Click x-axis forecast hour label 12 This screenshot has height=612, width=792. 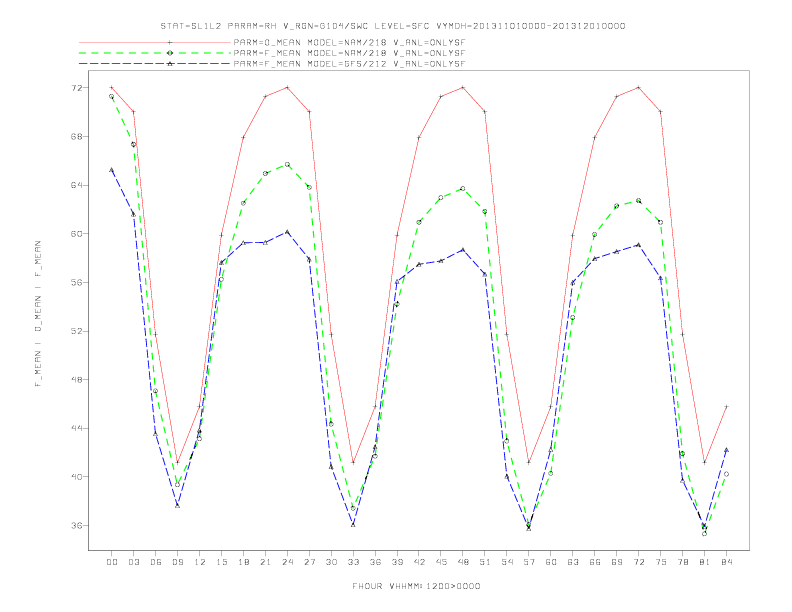pyautogui.click(x=200, y=562)
